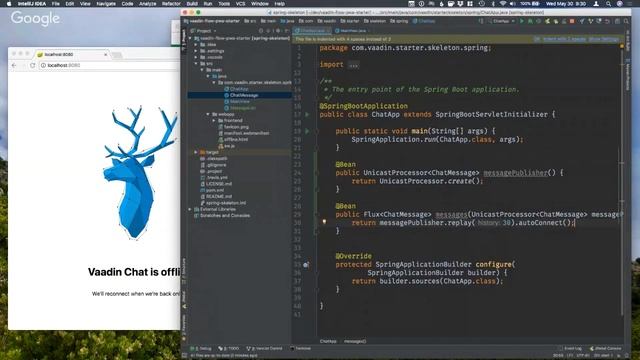Click Indent with 2 spaces link in banner

[564, 39]
